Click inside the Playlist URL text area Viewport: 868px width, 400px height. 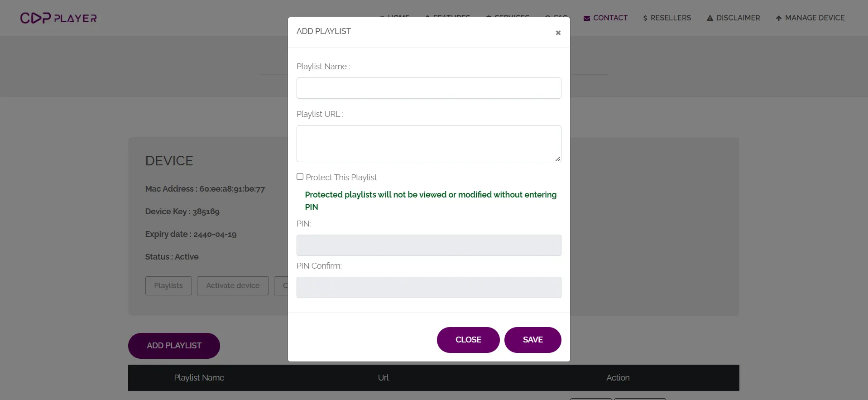(x=428, y=143)
